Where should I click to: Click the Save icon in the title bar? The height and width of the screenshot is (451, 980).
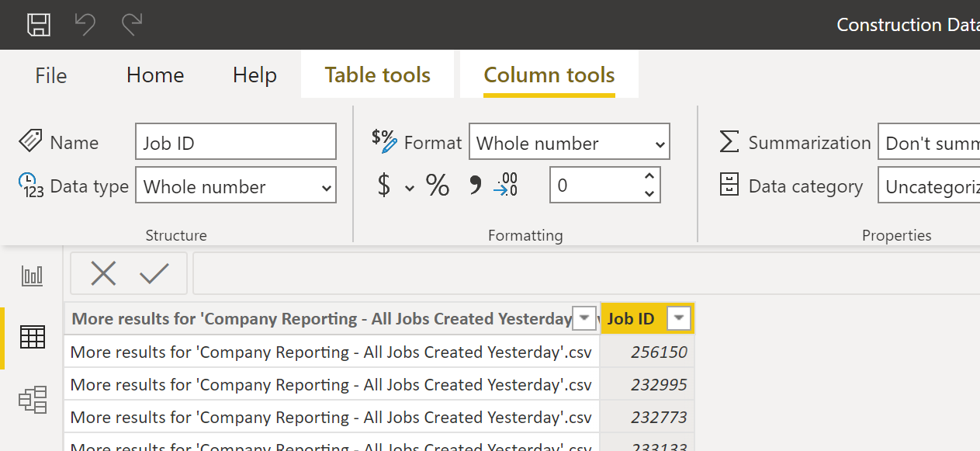[x=39, y=25]
